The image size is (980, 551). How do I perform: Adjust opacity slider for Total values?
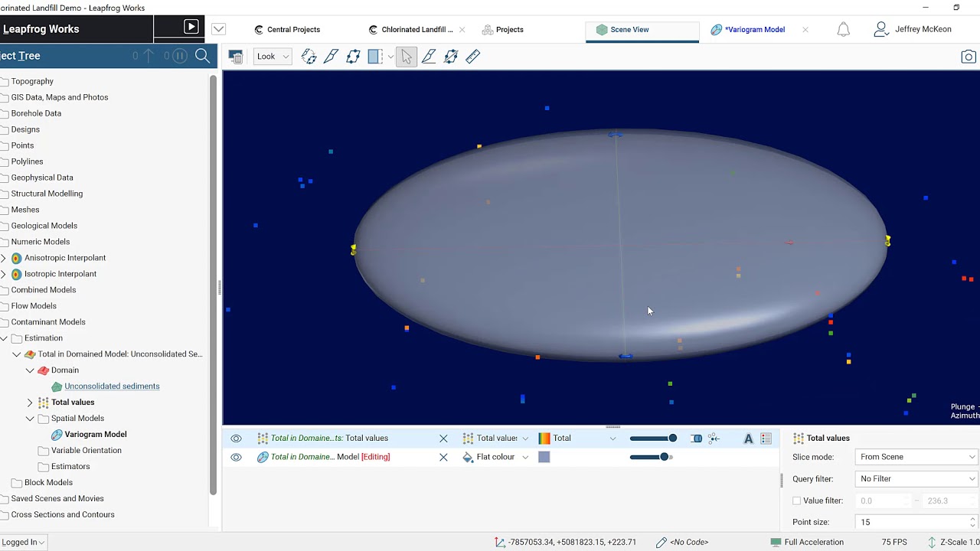pos(653,439)
